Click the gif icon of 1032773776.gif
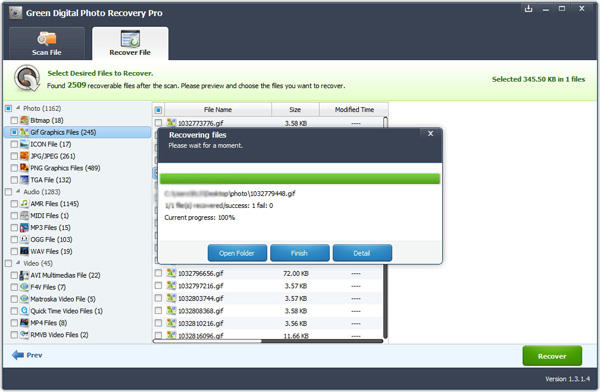This screenshot has height=392, width=600. 171,123
